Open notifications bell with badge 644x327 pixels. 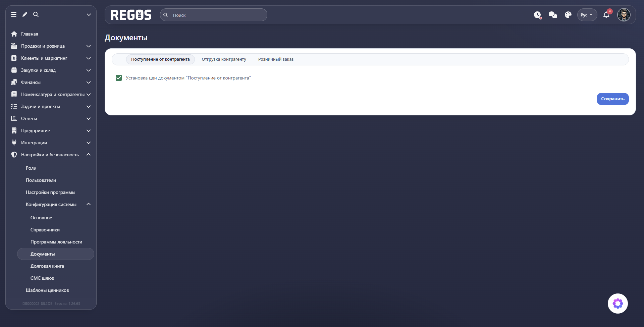606,15
